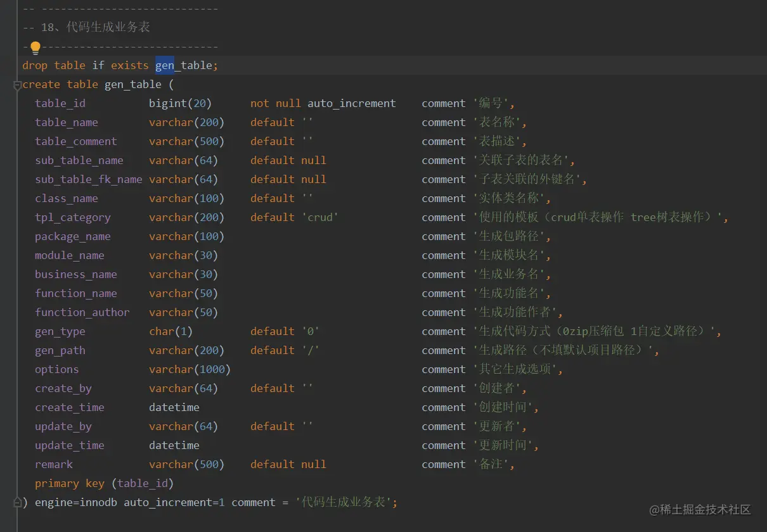Click the comment line '-- 18、代码生成业务表'
The image size is (767, 532).
click(86, 27)
